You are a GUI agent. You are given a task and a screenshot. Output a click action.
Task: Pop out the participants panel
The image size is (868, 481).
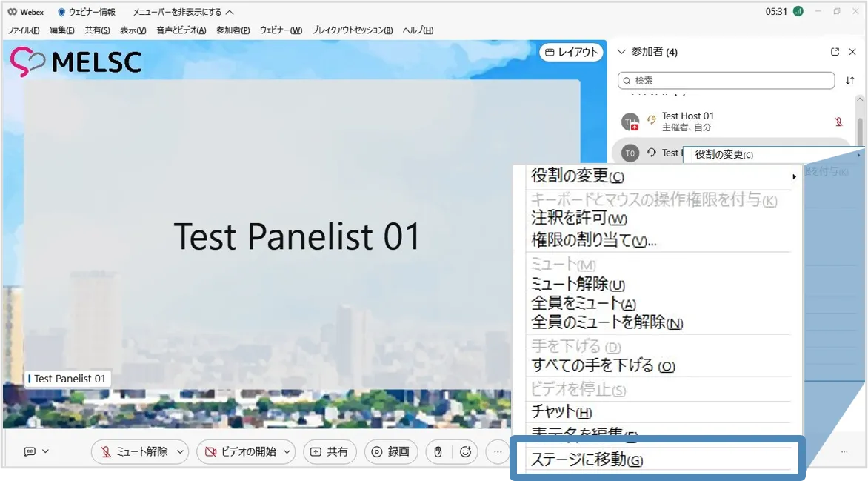835,52
